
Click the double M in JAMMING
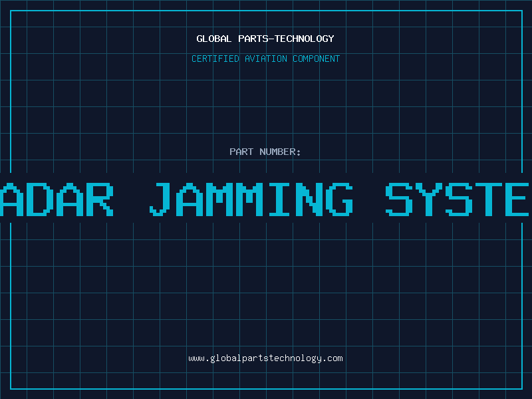tap(234, 199)
